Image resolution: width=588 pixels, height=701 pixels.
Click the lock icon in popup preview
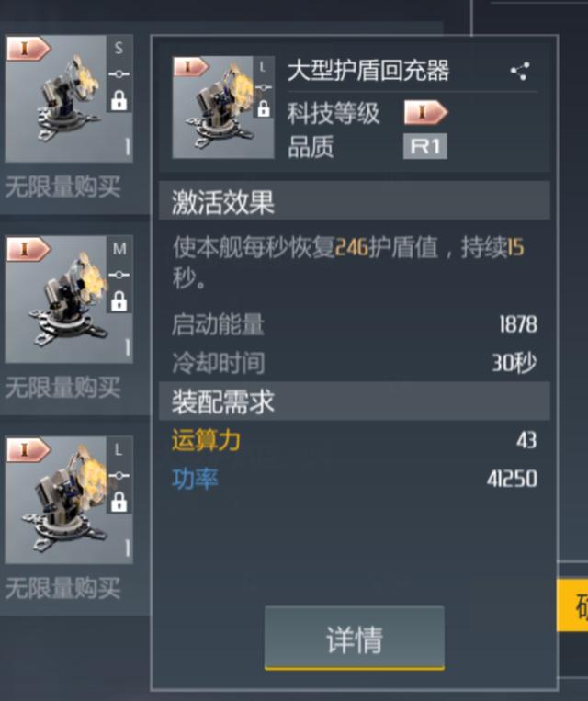pos(264,108)
